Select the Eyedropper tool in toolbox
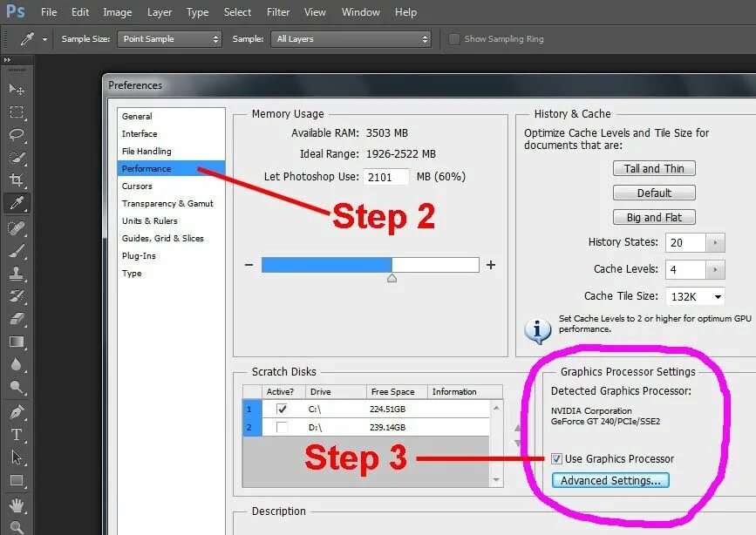756x535 pixels. coord(17,203)
